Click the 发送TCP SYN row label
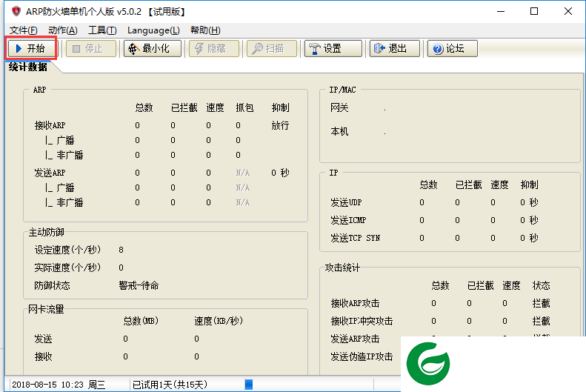This screenshot has height=392, width=586. point(355,238)
